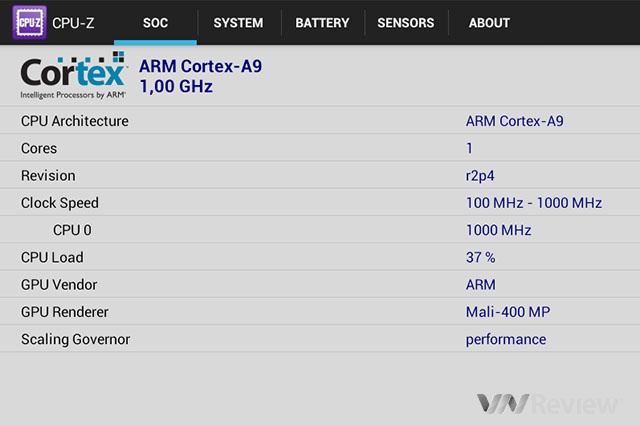The height and width of the screenshot is (426, 640).
Task: Click the VnReview watermark logo
Action: tap(547, 404)
